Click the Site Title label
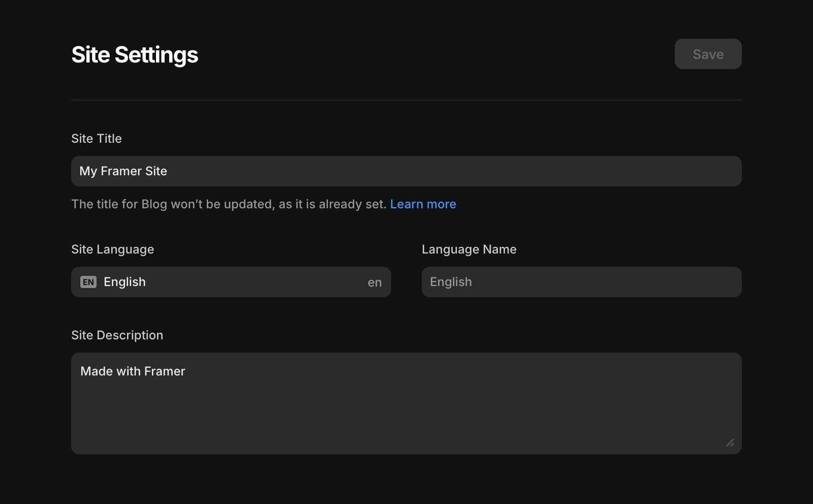This screenshot has height=504, width=813. (97, 139)
